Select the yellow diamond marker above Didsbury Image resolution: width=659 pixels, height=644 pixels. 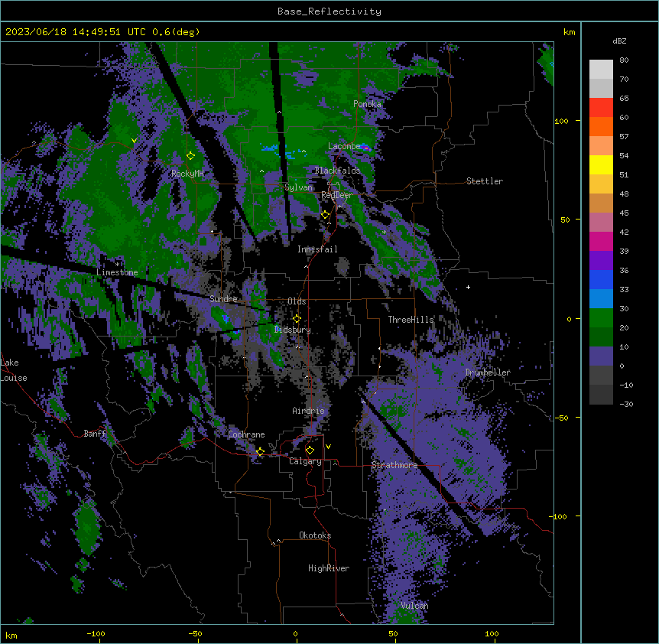pyautogui.click(x=297, y=319)
